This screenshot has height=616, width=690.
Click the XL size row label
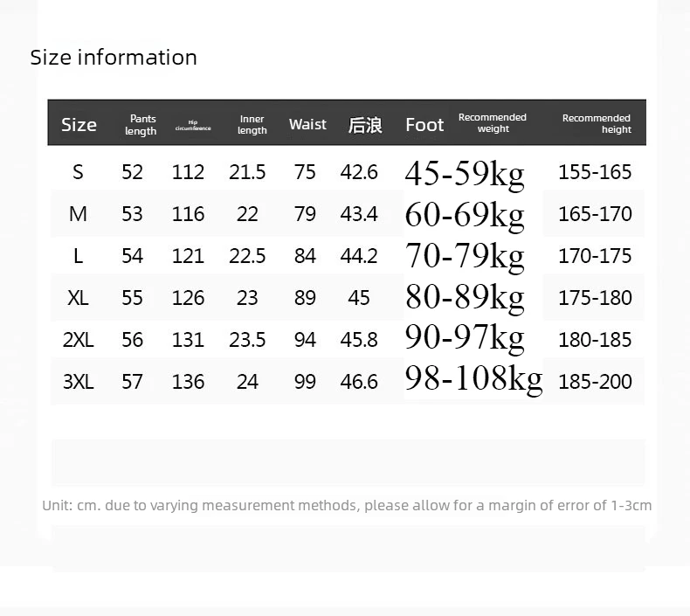[x=78, y=298]
